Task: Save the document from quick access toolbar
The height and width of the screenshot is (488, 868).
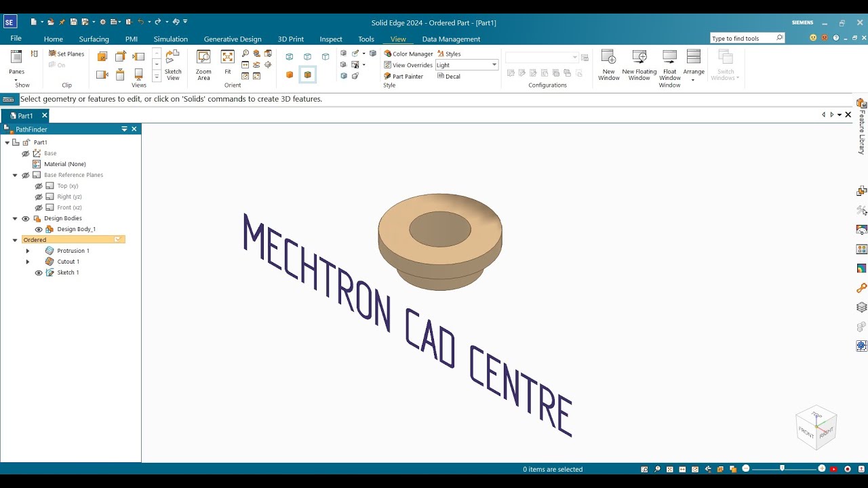Action: click(73, 22)
